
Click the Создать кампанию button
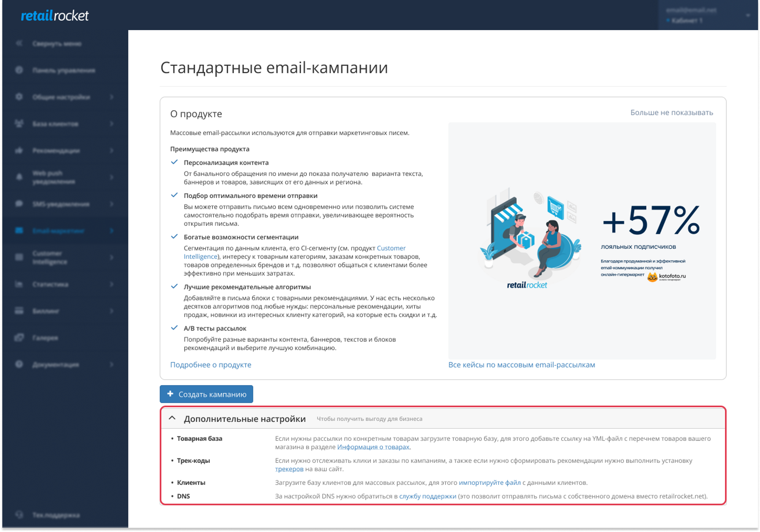pos(206,394)
